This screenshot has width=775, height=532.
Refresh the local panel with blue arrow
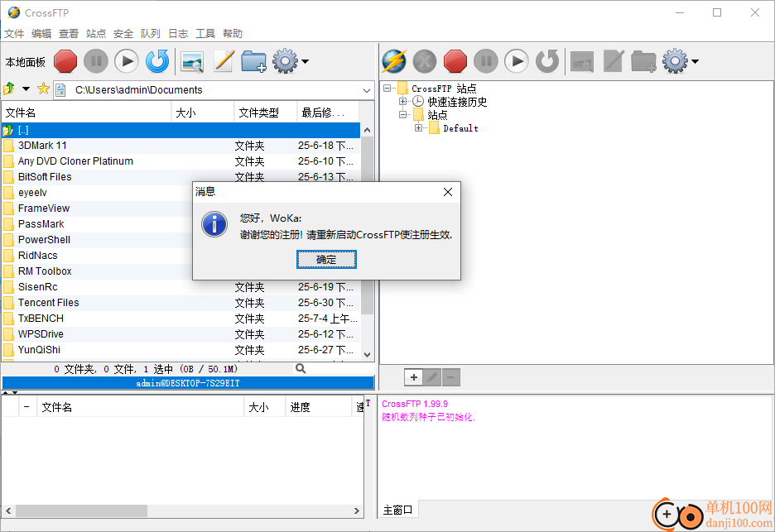(x=157, y=62)
